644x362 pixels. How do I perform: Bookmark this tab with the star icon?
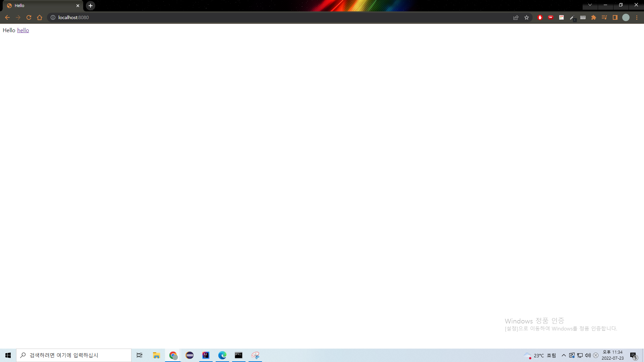[x=527, y=17]
